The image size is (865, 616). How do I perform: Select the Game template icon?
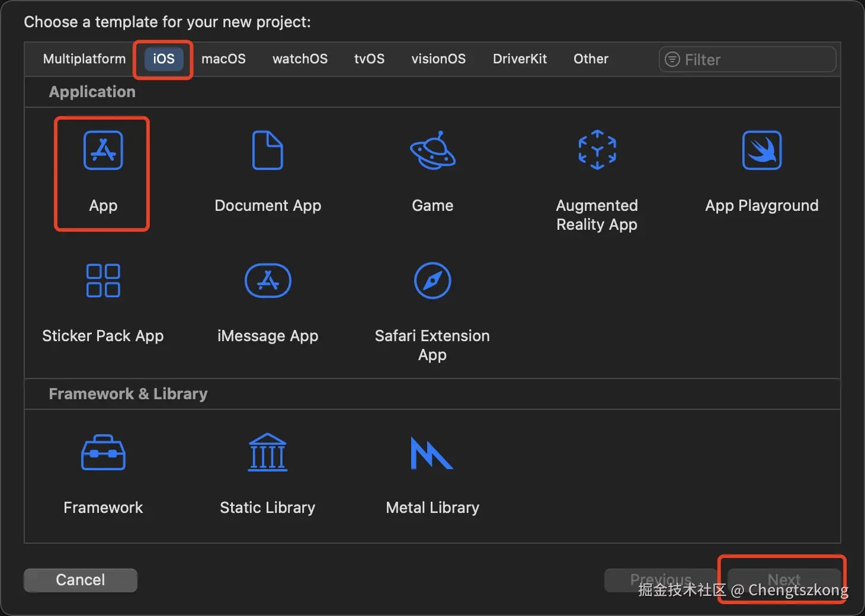coord(432,150)
